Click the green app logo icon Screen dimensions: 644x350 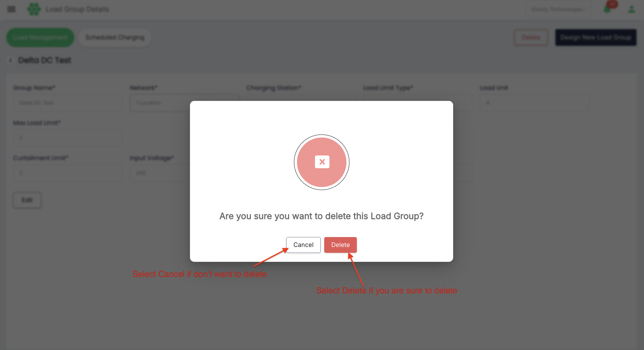(x=34, y=9)
